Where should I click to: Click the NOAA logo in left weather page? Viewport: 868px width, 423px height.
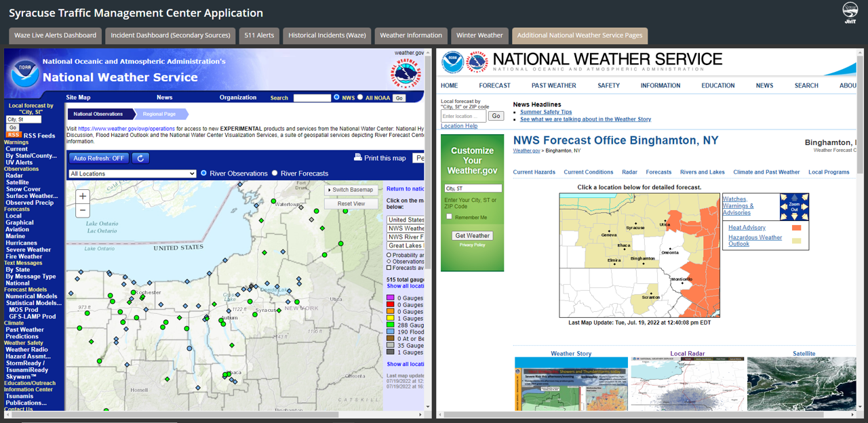(25, 75)
